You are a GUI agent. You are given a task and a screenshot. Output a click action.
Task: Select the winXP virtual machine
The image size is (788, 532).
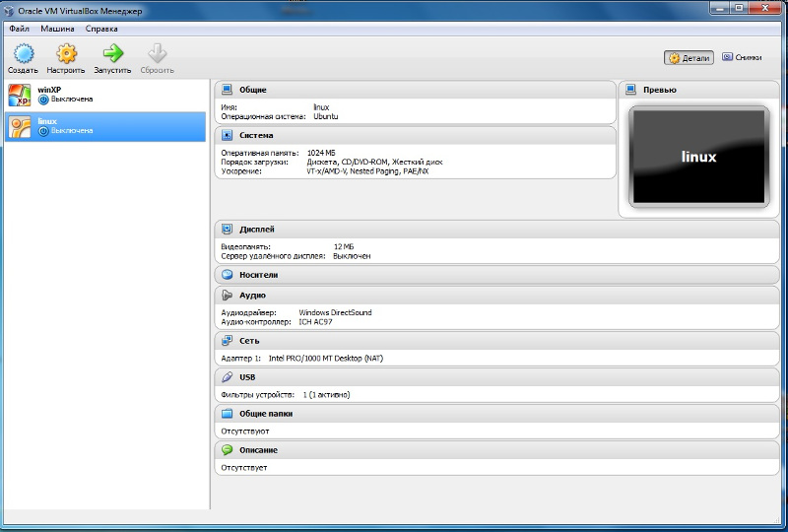point(105,95)
